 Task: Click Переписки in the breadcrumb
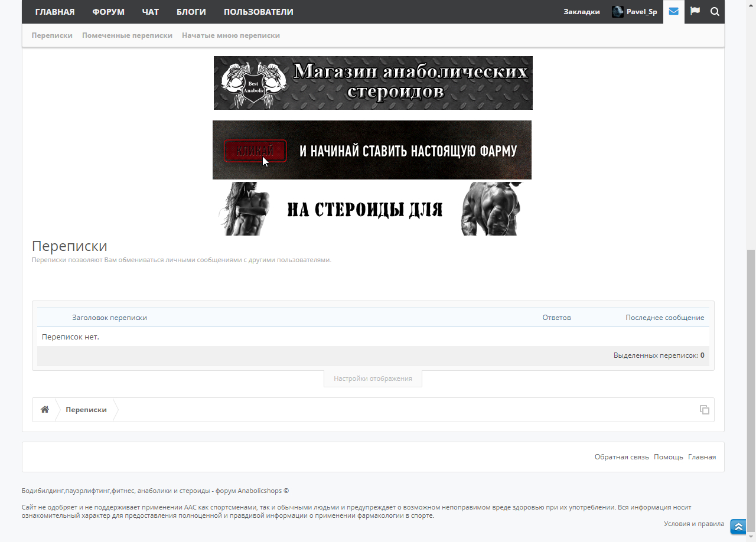(86, 410)
